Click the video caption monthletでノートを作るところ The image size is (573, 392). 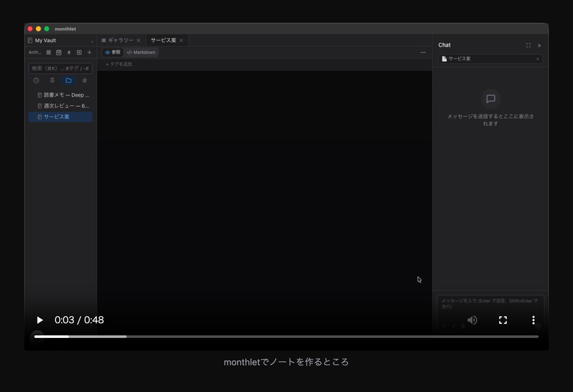286,362
